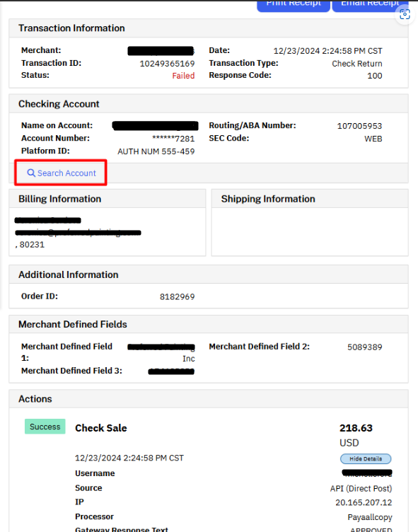Click the Print Receipt button
This screenshot has width=418, height=532.
tap(294, 5)
